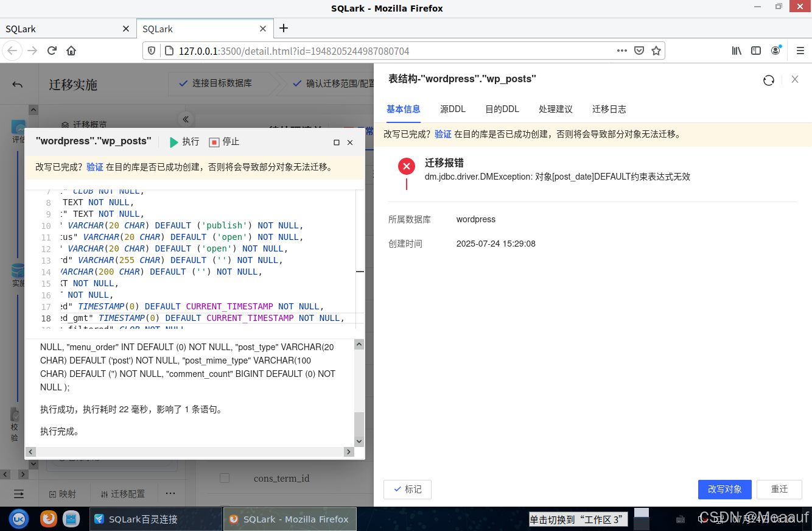This screenshot has width=812, height=531.
Task: Click the 标记 button
Action: 407,490
